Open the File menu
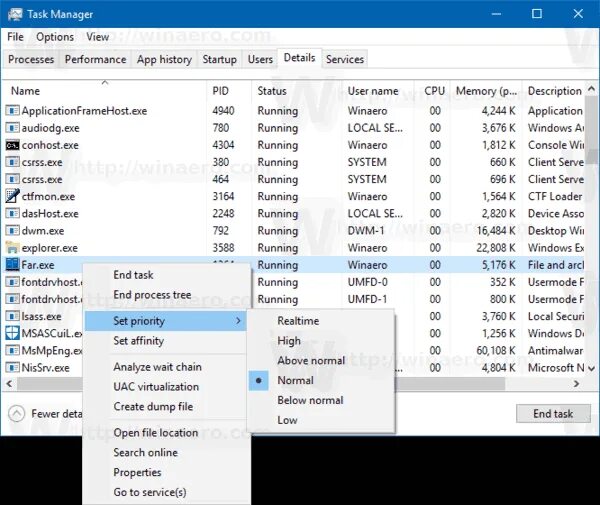Screen dimensions: 600x505 click(15, 37)
